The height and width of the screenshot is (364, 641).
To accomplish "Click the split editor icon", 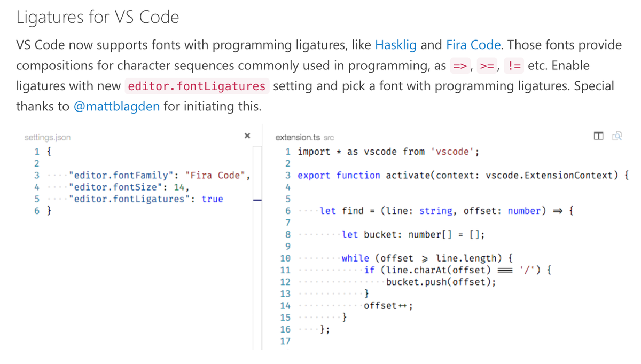I will click(598, 136).
